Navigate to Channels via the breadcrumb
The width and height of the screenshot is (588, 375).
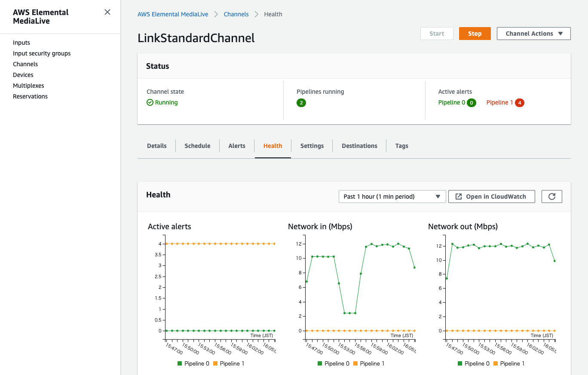pos(236,14)
